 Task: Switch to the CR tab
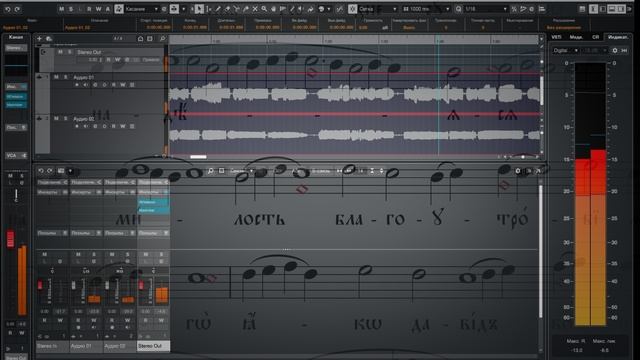596,37
